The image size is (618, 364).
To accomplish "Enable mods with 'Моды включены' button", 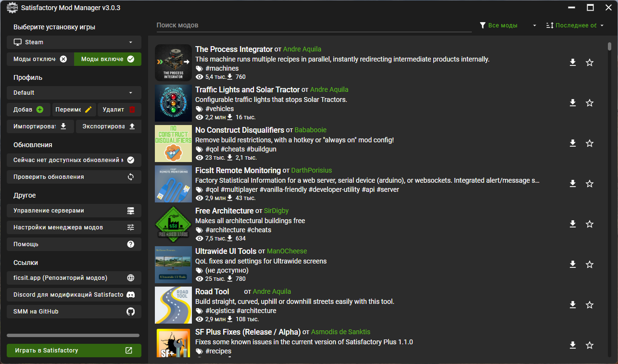I will pyautogui.click(x=108, y=59).
